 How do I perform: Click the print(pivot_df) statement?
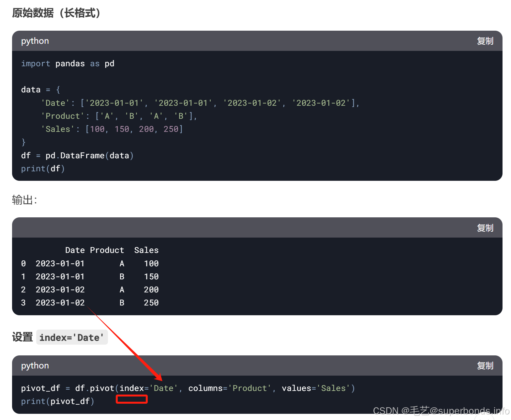pyautogui.click(x=57, y=401)
